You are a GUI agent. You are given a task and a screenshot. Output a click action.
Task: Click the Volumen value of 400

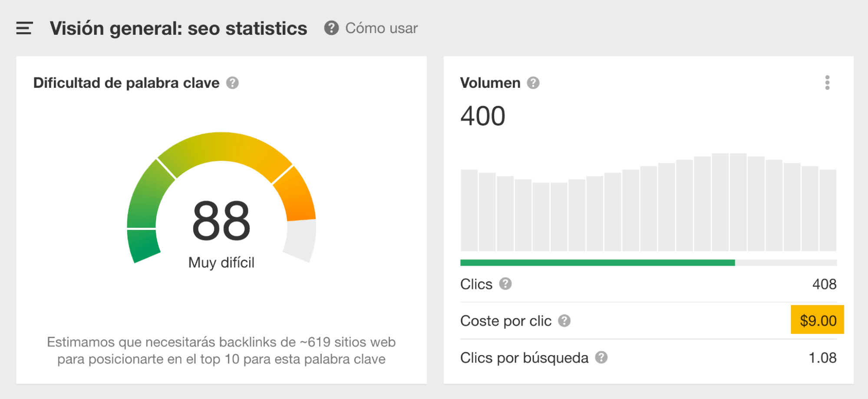coord(483,115)
